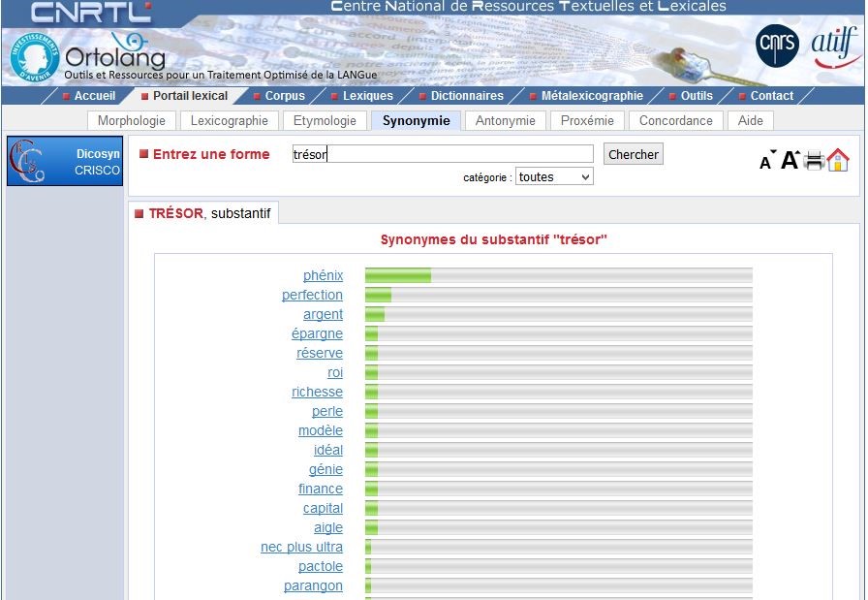Click the home house icon
This screenshot has height=600, width=868.
[x=838, y=161]
